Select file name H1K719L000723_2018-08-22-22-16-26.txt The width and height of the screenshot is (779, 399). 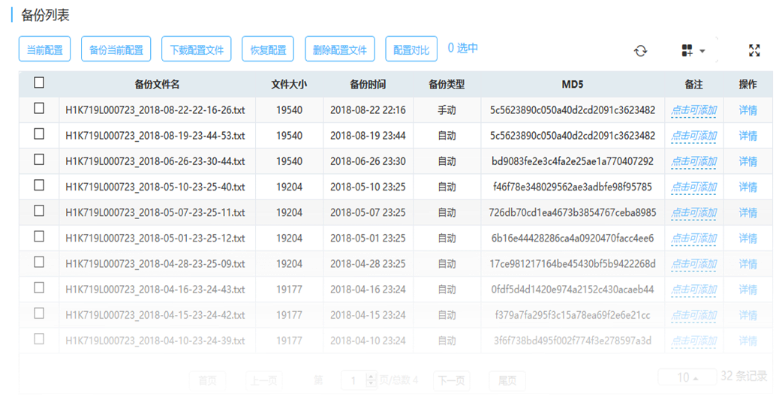click(x=155, y=110)
